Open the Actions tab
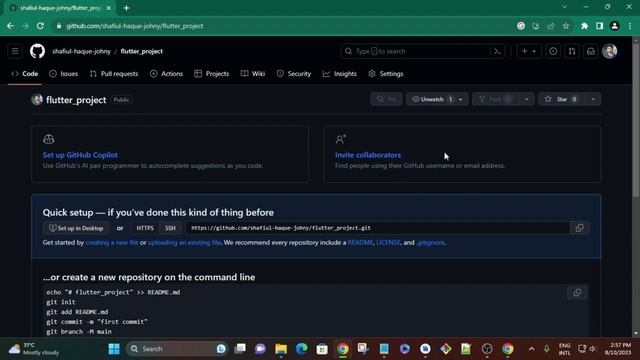 (166, 73)
